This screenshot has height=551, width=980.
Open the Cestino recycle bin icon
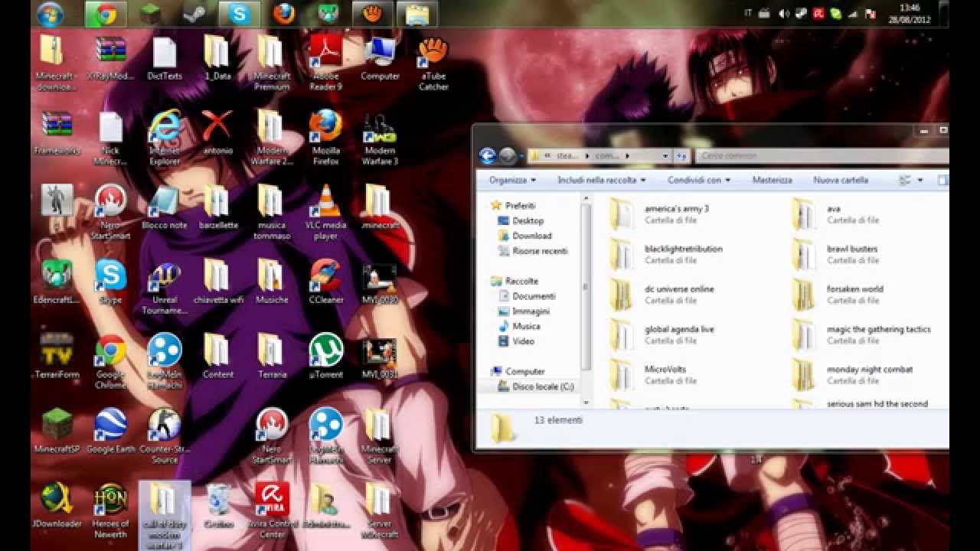pyautogui.click(x=218, y=506)
